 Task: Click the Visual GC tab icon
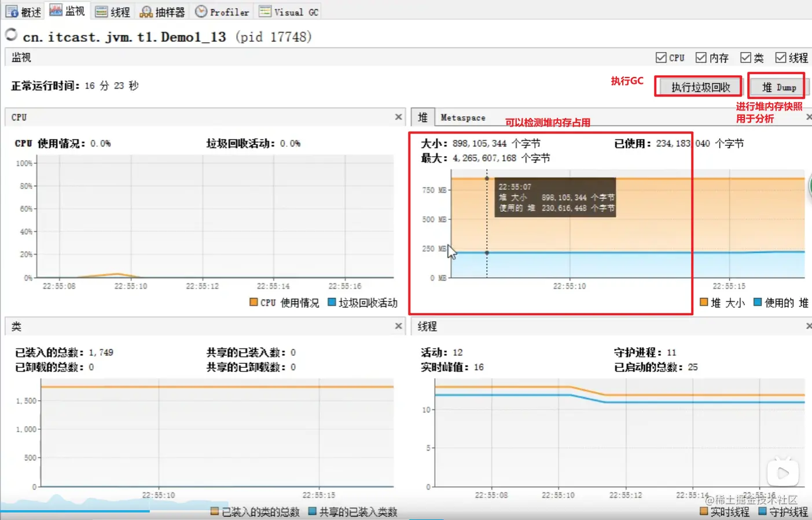click(x=265, y=12)
